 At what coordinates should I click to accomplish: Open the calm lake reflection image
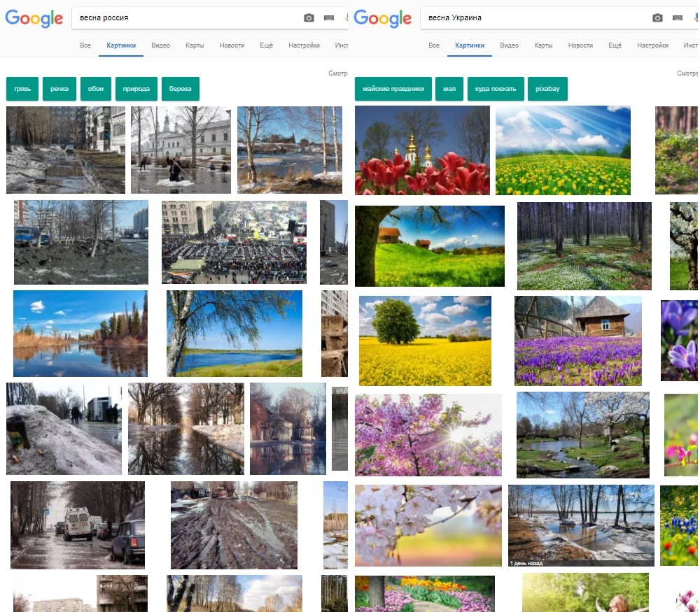pyautogui.click(x=80, y=334)
